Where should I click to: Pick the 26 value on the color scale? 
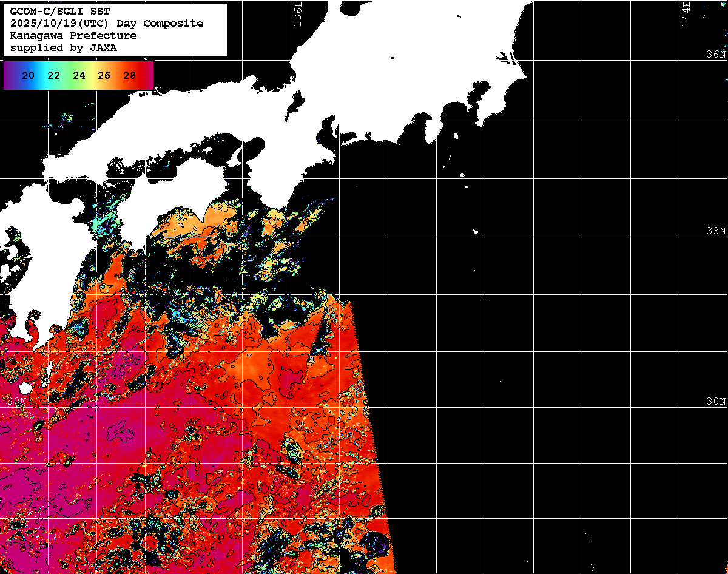(104, 76)
